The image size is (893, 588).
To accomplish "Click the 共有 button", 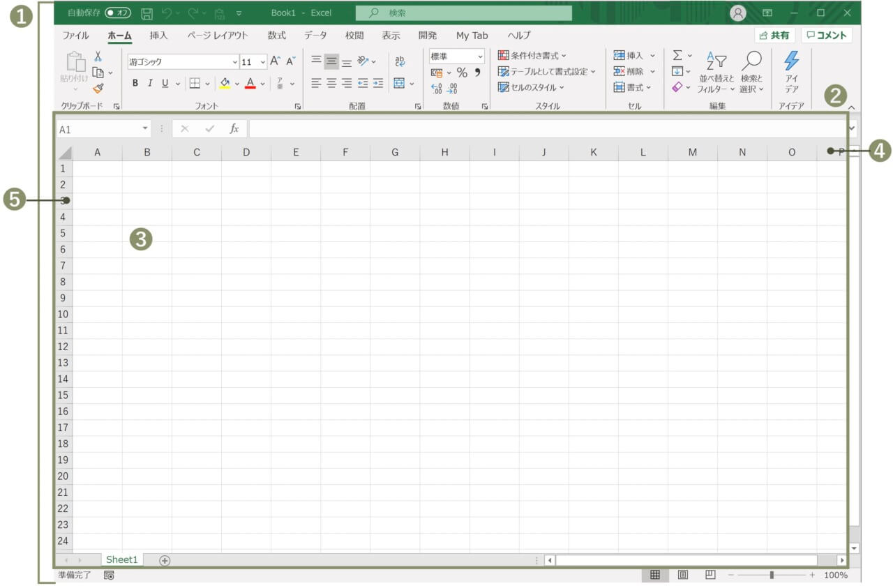I will tap(774, 36).
